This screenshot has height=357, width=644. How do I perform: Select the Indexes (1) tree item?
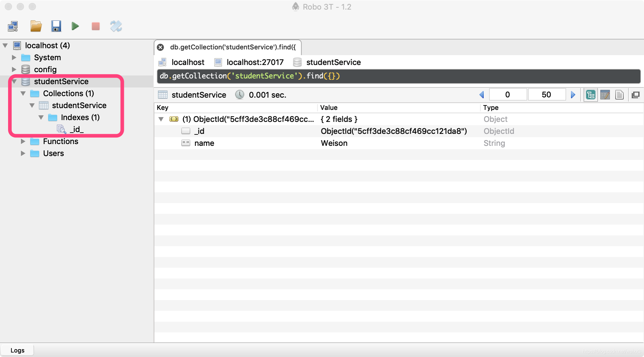[80, 117]
